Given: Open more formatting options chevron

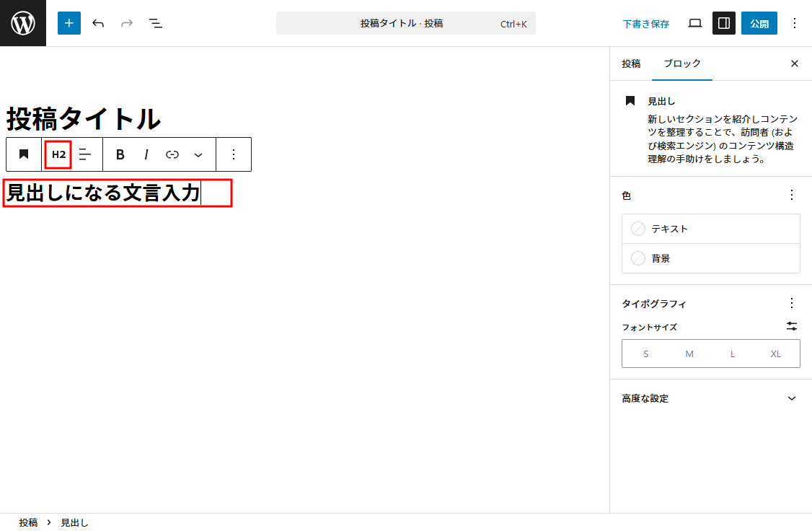Looking at the screenshot, I should (x=198, y=154).
